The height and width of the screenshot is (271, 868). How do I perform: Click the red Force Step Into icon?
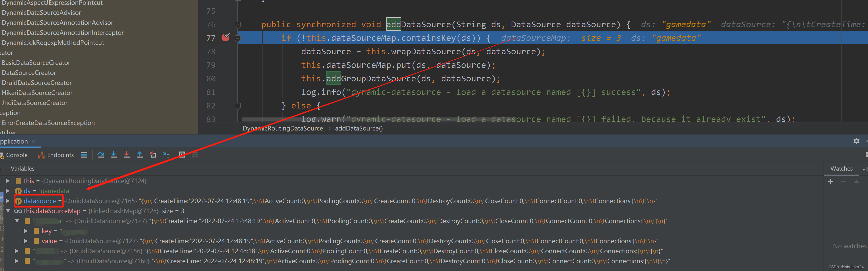coord(126,155)
